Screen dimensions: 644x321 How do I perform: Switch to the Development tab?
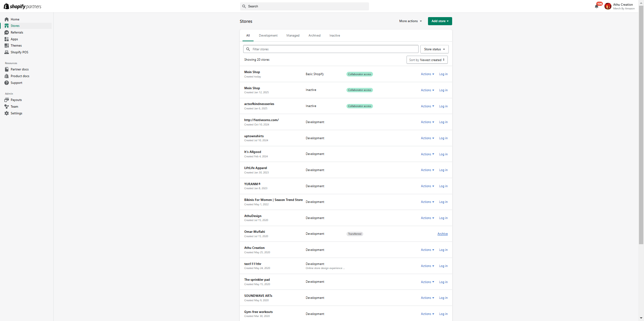pos(268,36)
